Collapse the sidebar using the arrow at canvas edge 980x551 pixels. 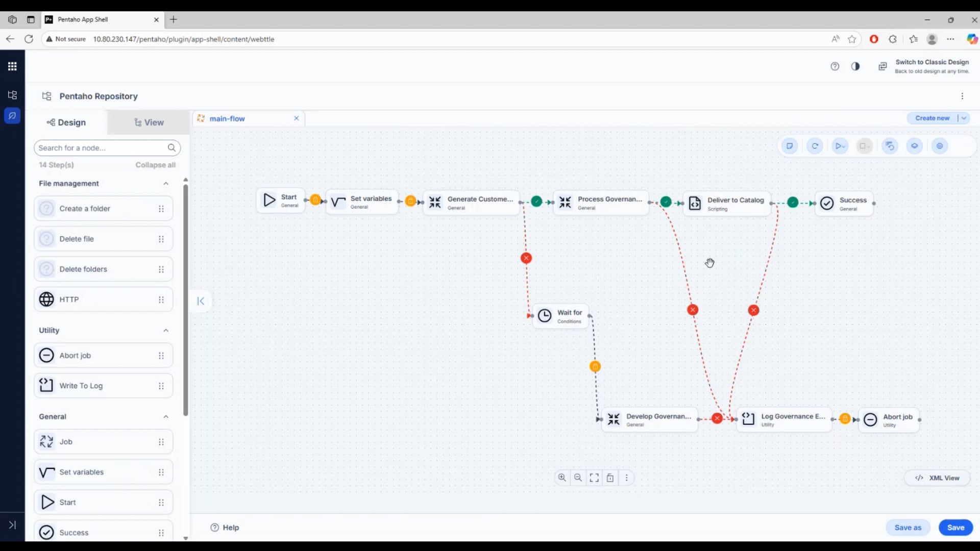coord(201,300)
